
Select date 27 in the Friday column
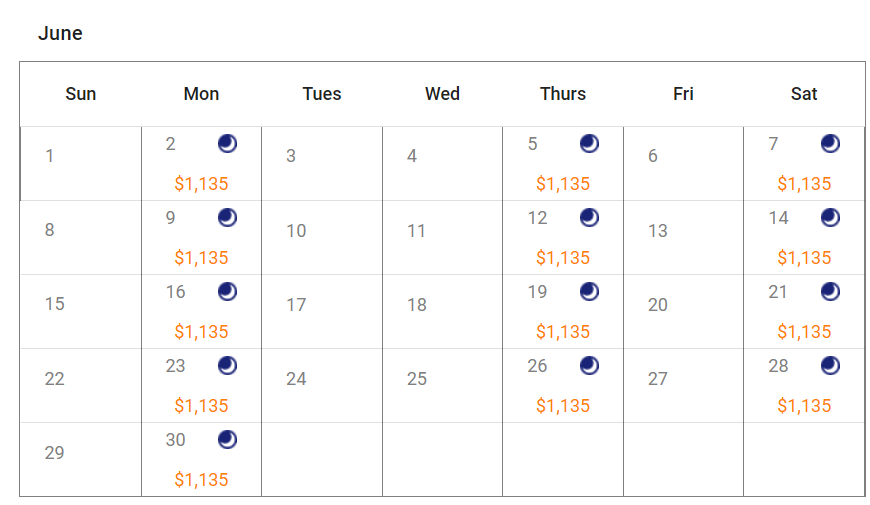(657, 379)
